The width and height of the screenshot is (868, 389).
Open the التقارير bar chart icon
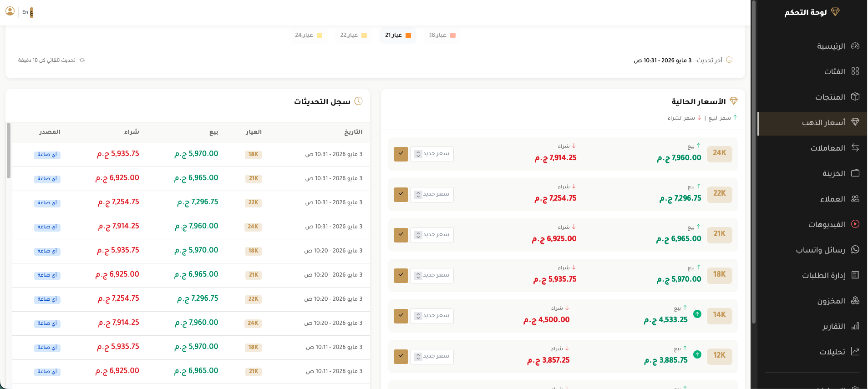(x=855, y=326)
